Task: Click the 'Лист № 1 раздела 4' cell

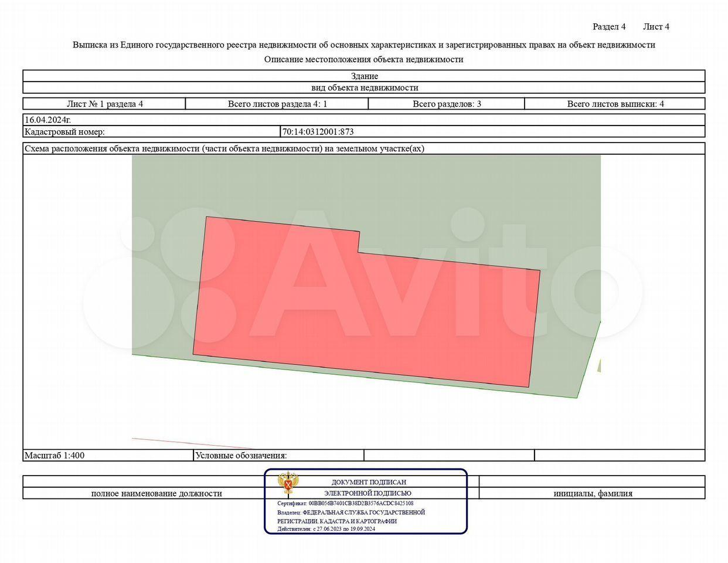Action: tap(104, 104)
